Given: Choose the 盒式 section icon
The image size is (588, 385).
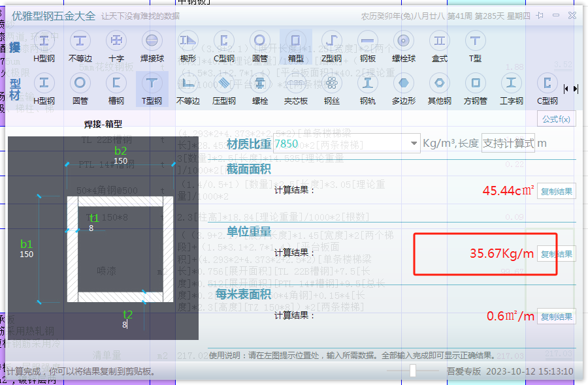Looking at the screenshot, I should 440,47.
